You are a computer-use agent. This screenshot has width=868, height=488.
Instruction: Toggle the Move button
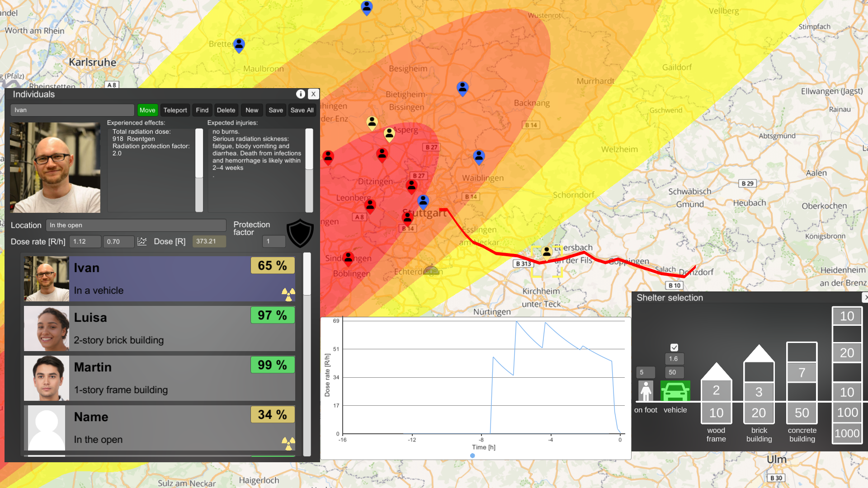[147, 110]
